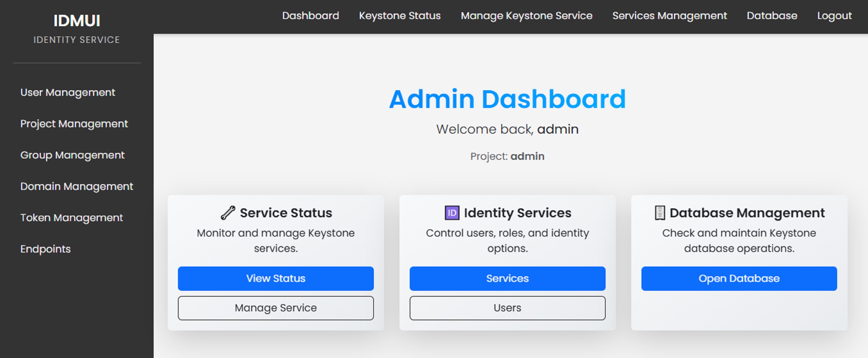Go to Keystone Status in top navigation

[x=400, y=15]
